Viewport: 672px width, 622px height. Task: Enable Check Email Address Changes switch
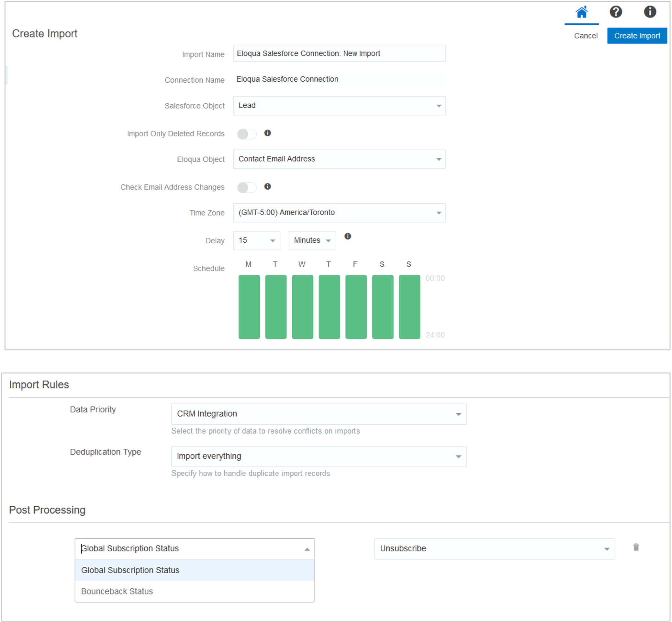[x=247, y=188]
